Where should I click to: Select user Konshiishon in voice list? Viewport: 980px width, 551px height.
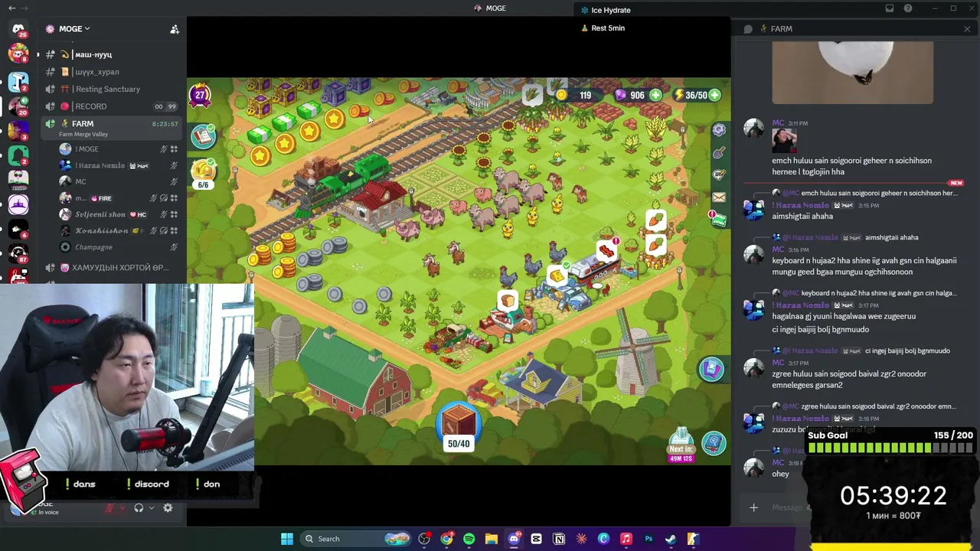point(118,230)
